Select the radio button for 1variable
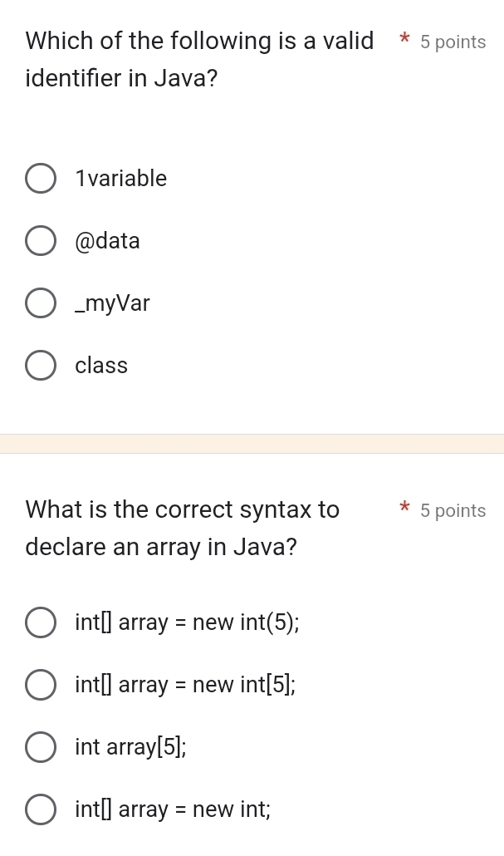 tap(41, 179)
